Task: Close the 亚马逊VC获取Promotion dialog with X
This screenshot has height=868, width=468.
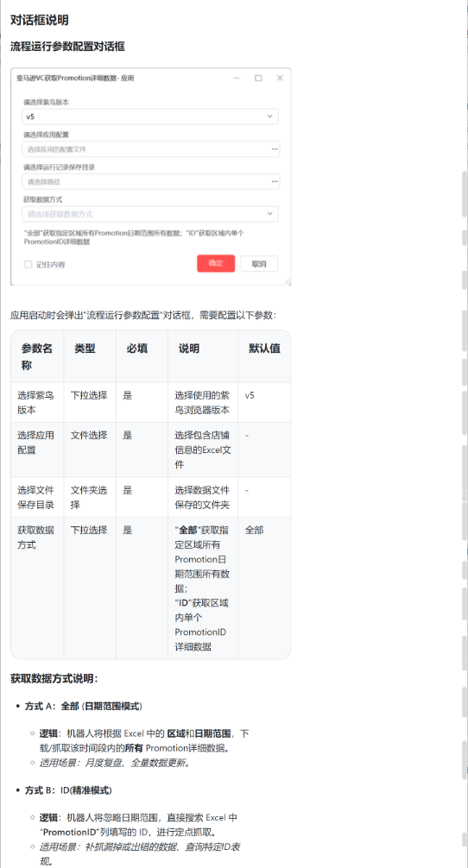Action: (x=280, y=78)
